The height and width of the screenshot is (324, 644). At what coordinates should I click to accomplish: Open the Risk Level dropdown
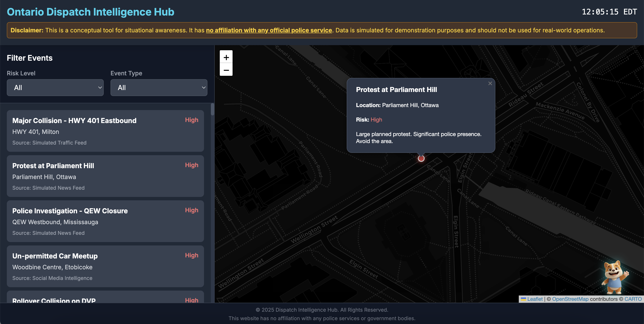[x=55, y=87]
